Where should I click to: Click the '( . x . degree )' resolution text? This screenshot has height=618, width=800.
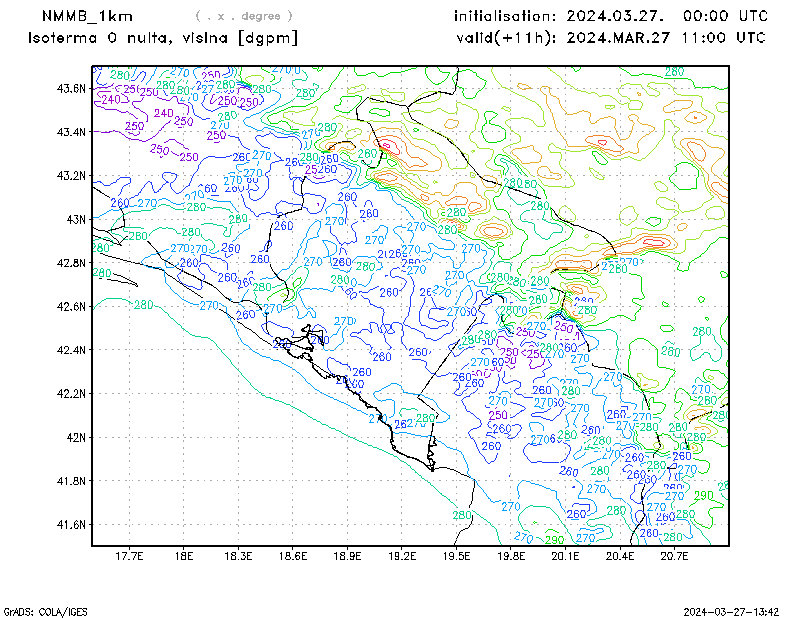pos(244,16)
